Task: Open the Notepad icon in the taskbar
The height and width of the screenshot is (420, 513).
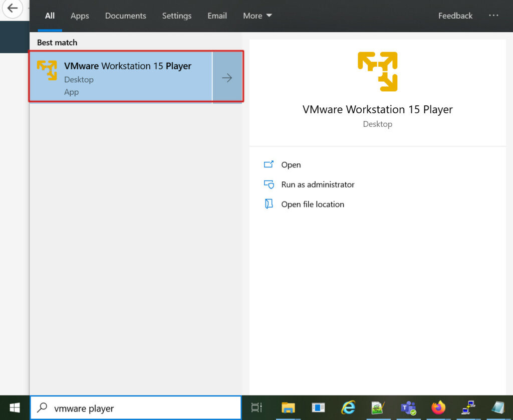Action: click(498, 408)
